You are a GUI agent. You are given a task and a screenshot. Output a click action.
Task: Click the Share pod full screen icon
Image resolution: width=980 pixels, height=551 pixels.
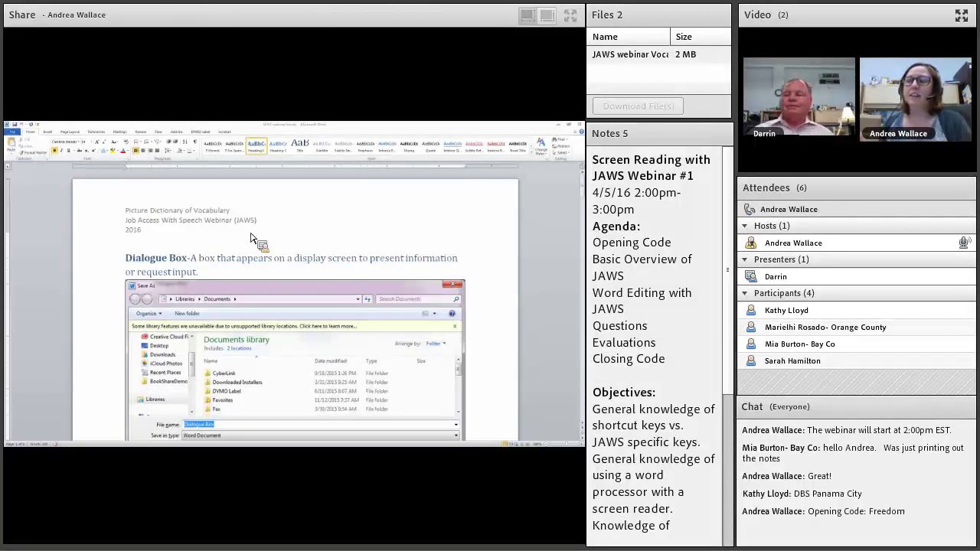coord(570,15)
